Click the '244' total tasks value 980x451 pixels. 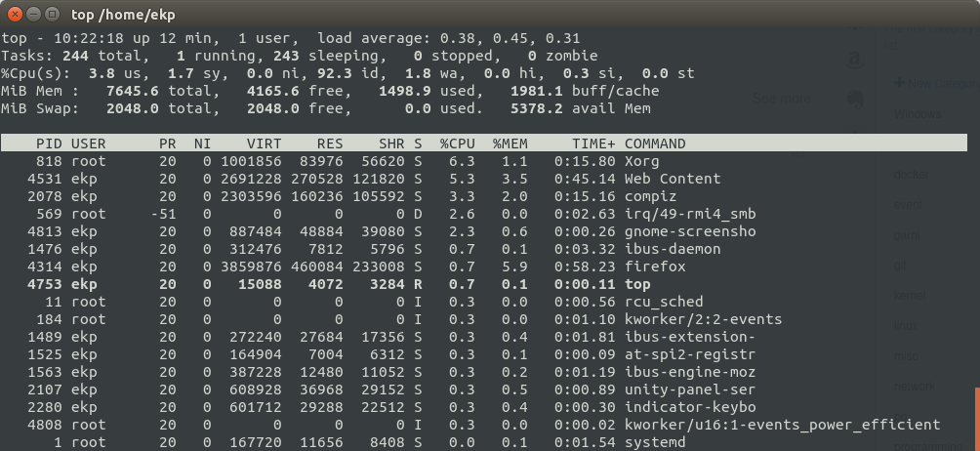75,56
